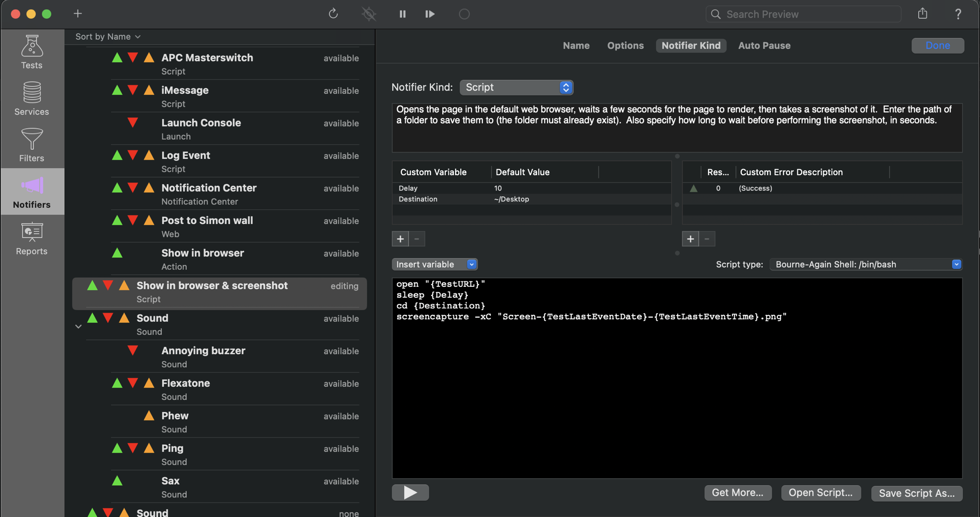The height and width of the screenshot is (517, 980).
Task: Click green triangle of Show in browser
Action: click(117, 253)
